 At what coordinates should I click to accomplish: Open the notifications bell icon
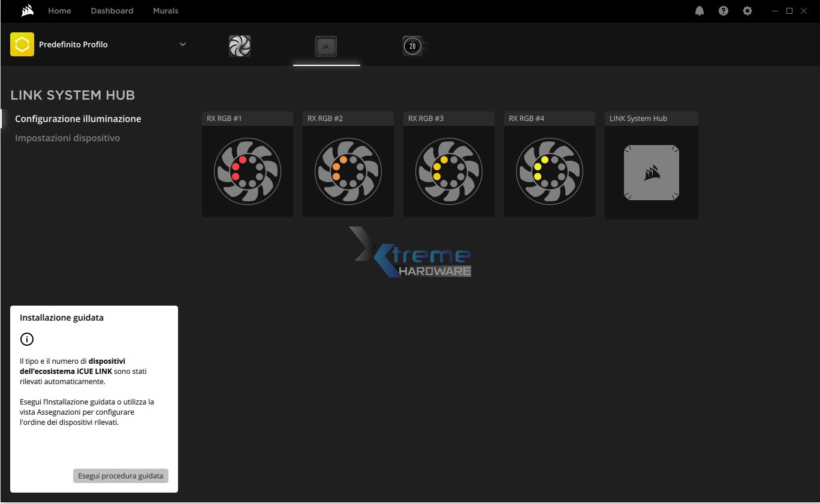pos(700,11)
